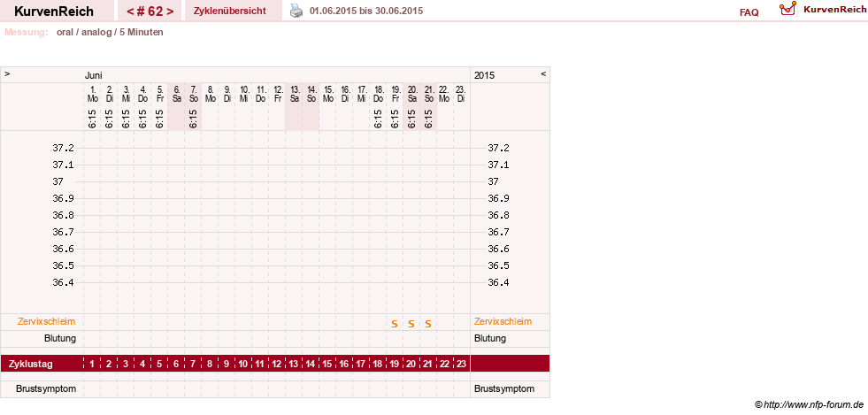
Task: Click the left 37 temperature label
Action: tap(58, 181)
